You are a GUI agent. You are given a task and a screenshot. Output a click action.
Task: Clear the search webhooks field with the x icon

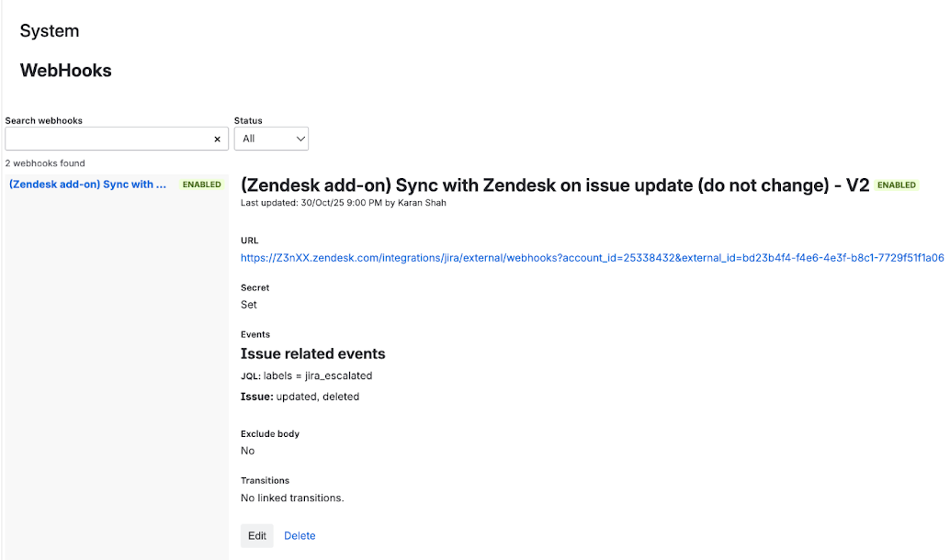tap(218, 140)
